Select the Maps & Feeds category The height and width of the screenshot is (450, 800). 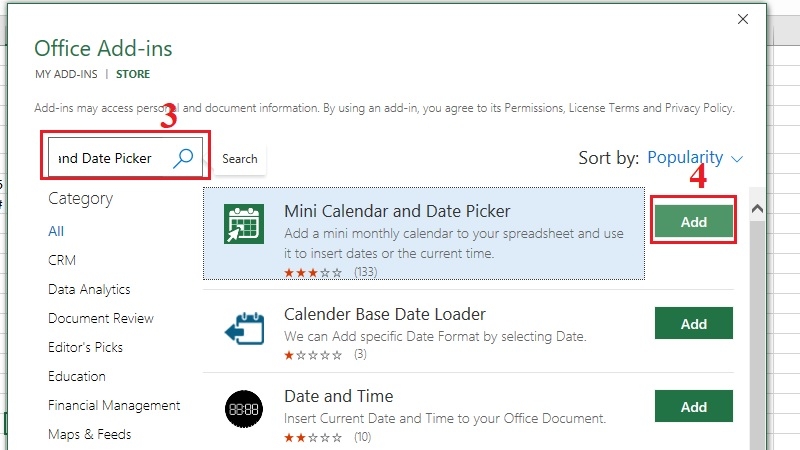[90, 435]
